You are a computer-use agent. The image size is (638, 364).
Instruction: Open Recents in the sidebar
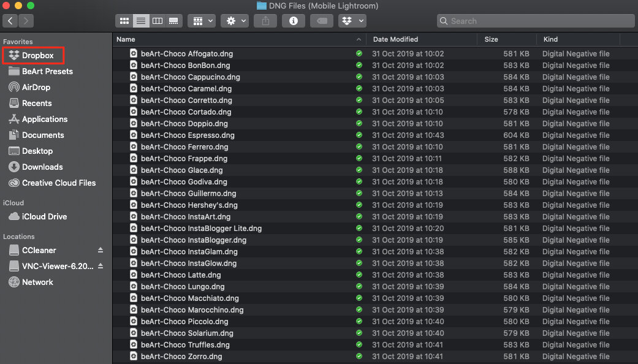tap(30, 104)
